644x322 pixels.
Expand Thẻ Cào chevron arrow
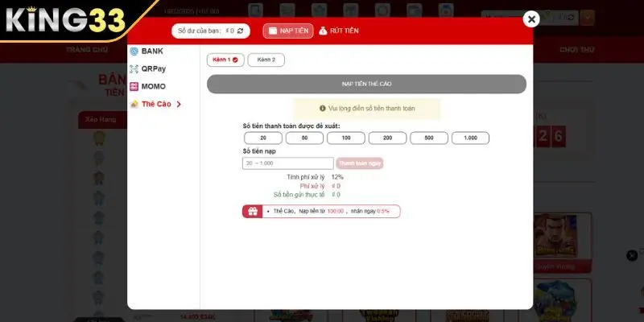point(179,104)
